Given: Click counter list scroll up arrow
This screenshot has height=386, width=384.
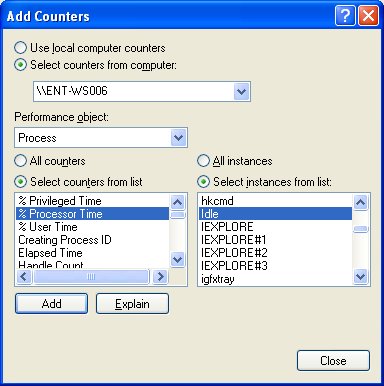Looking at the screenshot, I should (x=177, y=202).
